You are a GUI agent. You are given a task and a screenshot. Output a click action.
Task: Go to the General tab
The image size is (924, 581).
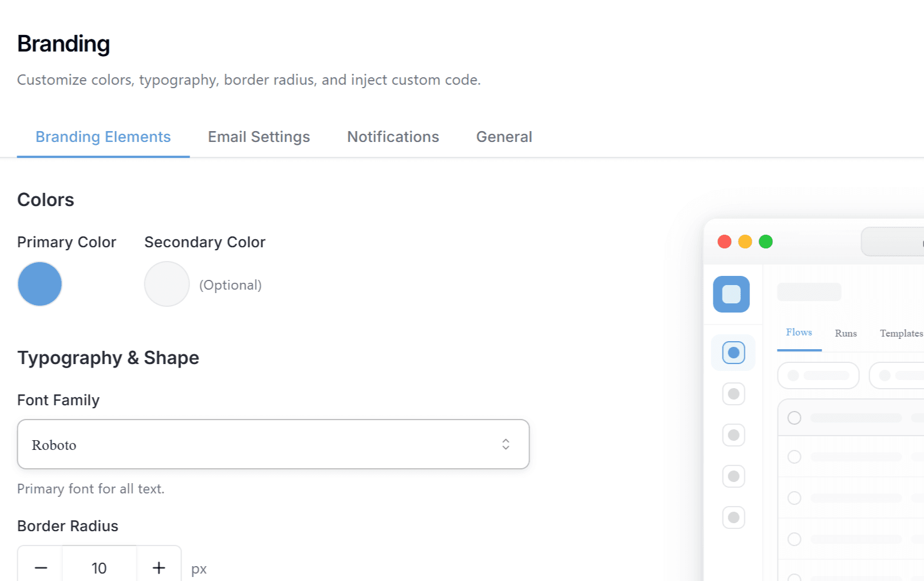click(x=504, y=137)
